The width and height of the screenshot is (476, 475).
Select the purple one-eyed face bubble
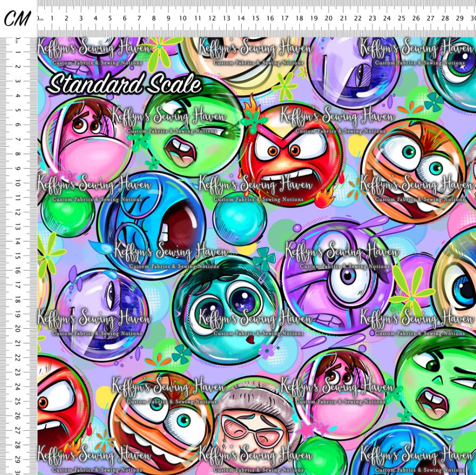338,278
